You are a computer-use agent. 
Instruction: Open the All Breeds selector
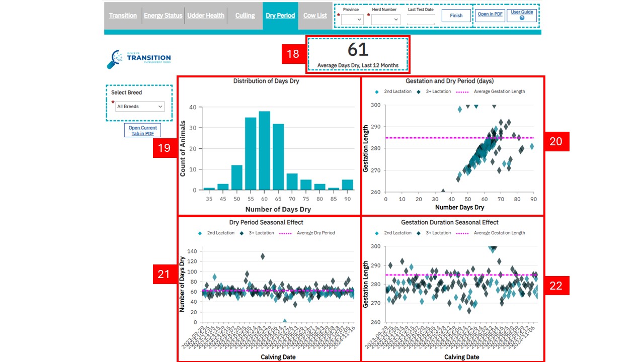[139, 107]
